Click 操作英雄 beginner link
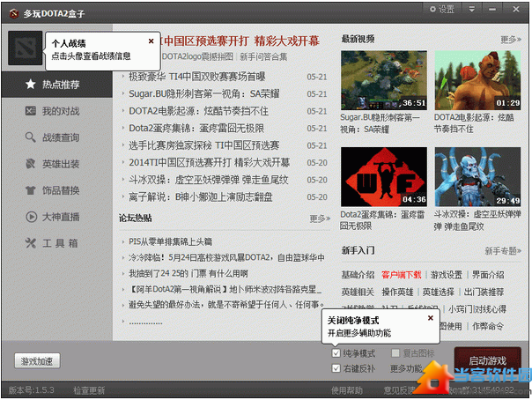Image resolution: width=532 pixels, height=400 pixels. [397, 293]
